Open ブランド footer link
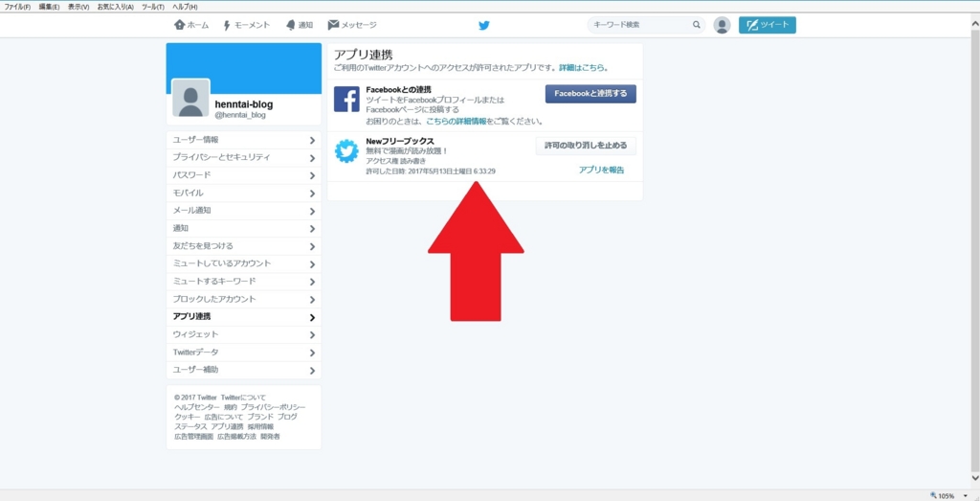The width and height of the screenshot is (980, 501). pyautogui.click(x=260, y=417)
